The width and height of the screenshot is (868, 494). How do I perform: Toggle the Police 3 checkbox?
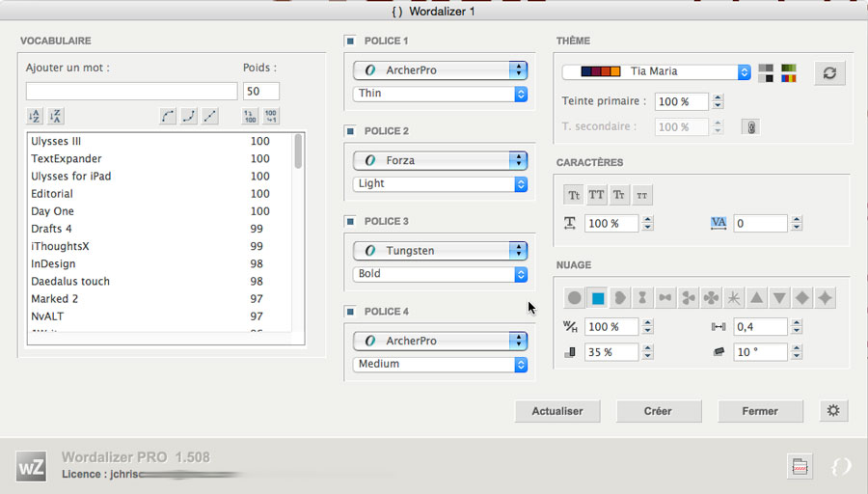pos(349,221)
